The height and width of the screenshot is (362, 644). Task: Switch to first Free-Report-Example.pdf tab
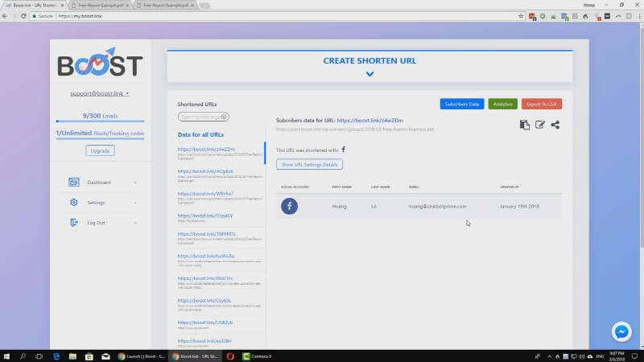coord(101,6)
